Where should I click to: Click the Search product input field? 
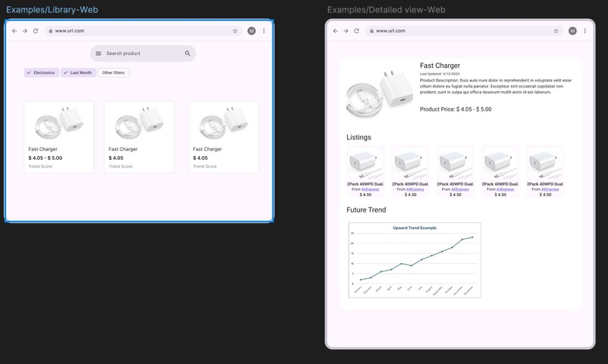(143, 54)
